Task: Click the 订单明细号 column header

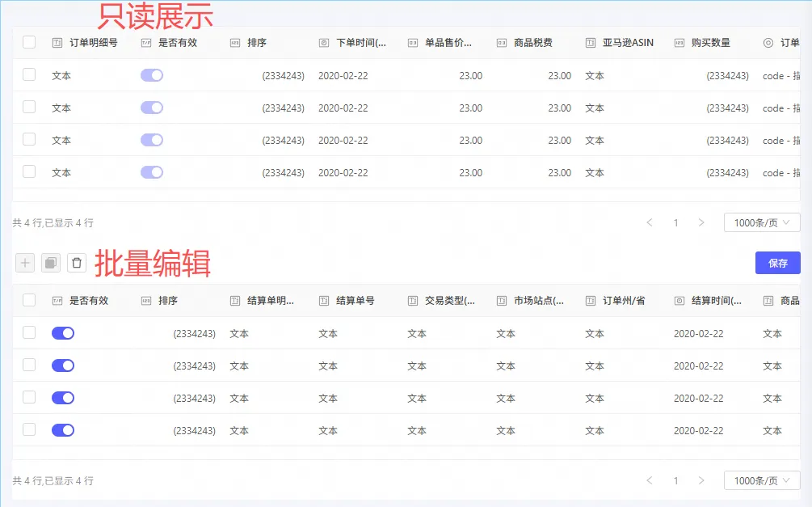Action: (93, 43)
